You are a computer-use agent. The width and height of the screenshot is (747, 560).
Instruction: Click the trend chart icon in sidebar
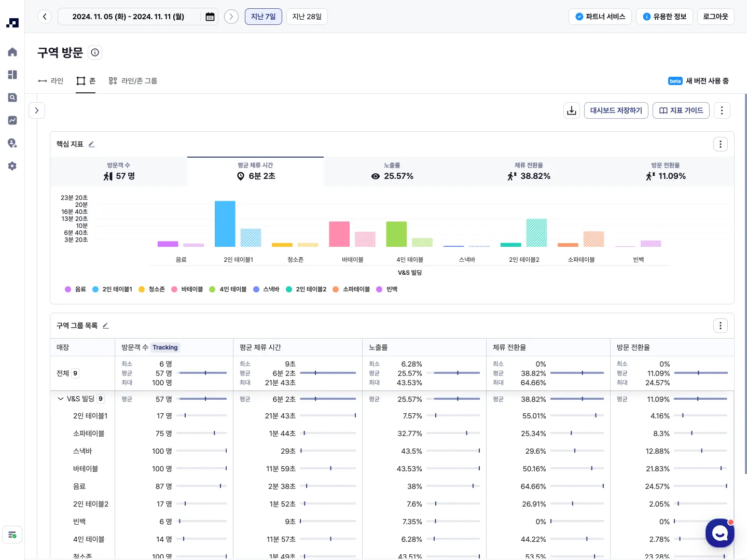click(x=12, y=120)
